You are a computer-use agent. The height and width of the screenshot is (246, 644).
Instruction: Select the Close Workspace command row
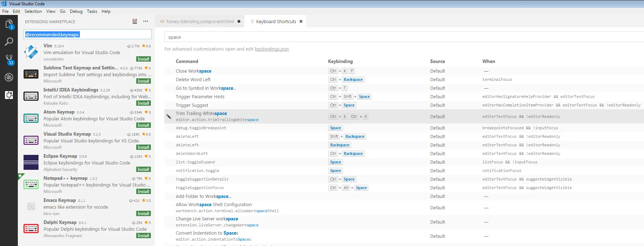(x=404, y=71)
